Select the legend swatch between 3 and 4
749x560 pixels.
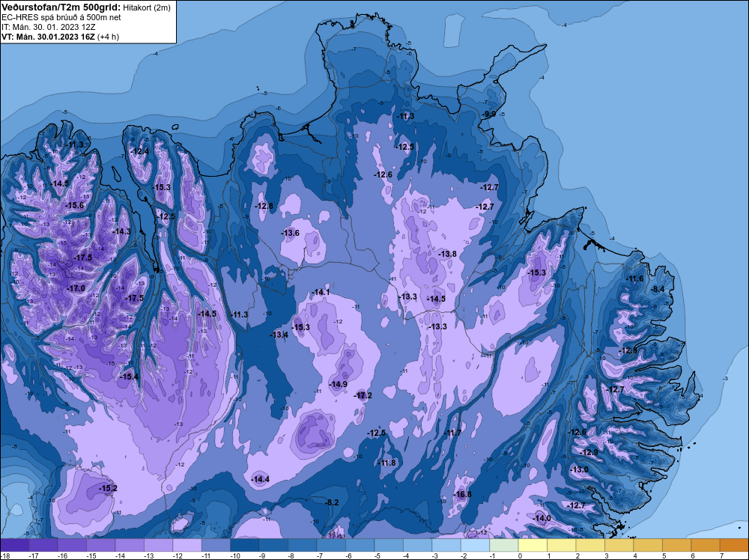click(x=619, y=545)
